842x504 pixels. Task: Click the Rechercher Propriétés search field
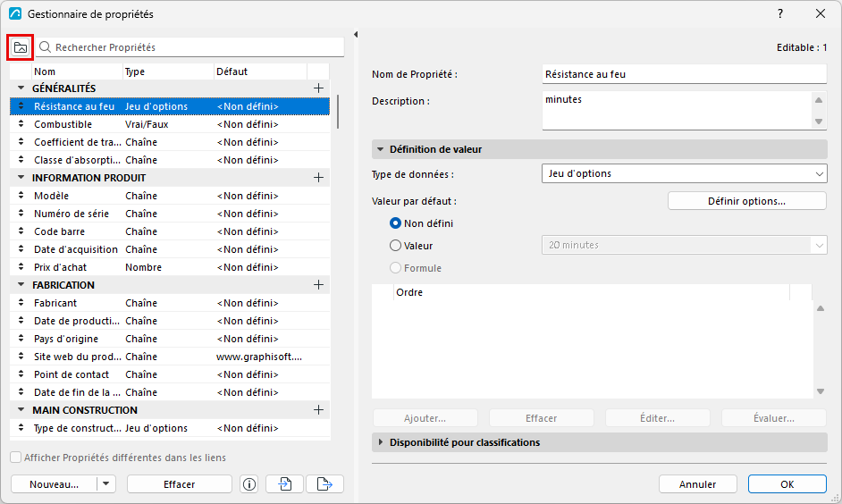pyautogui.click(x=190, y=47)
